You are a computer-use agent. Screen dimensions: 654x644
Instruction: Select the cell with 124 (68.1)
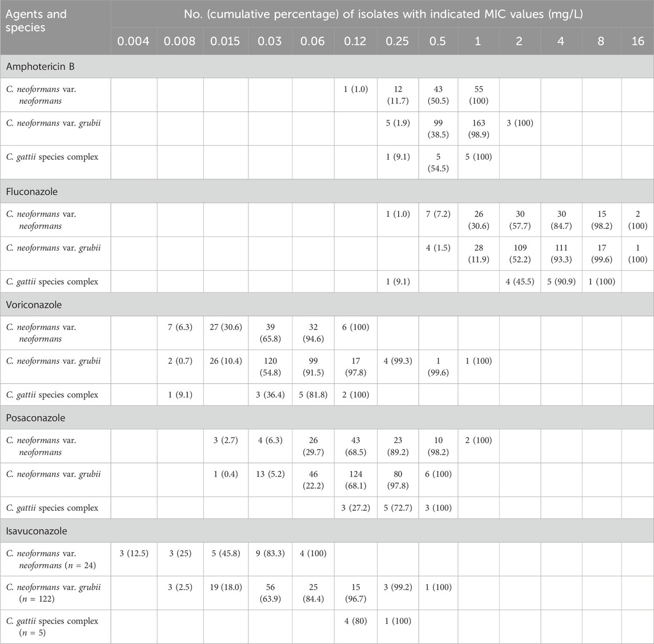tap(355, 480)
